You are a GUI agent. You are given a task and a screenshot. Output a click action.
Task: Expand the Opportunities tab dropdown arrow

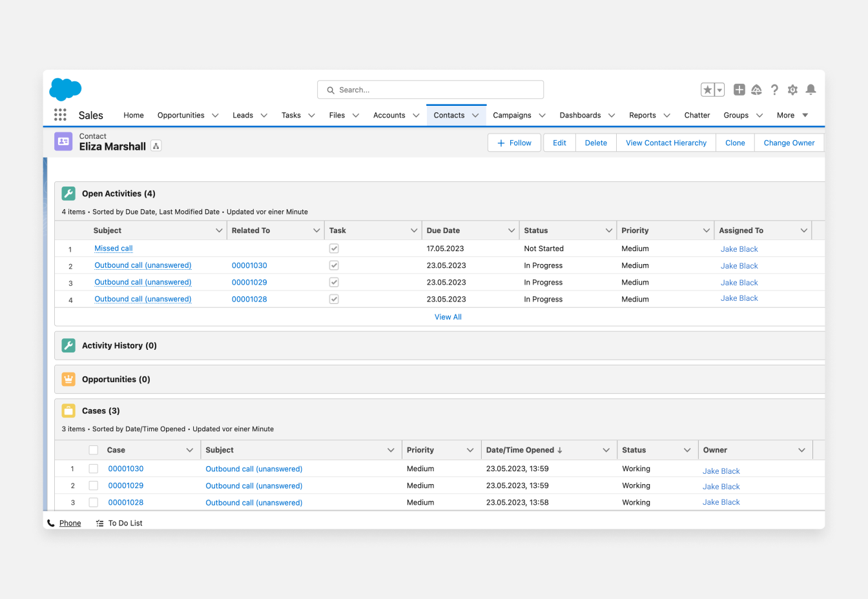[215, 116]
